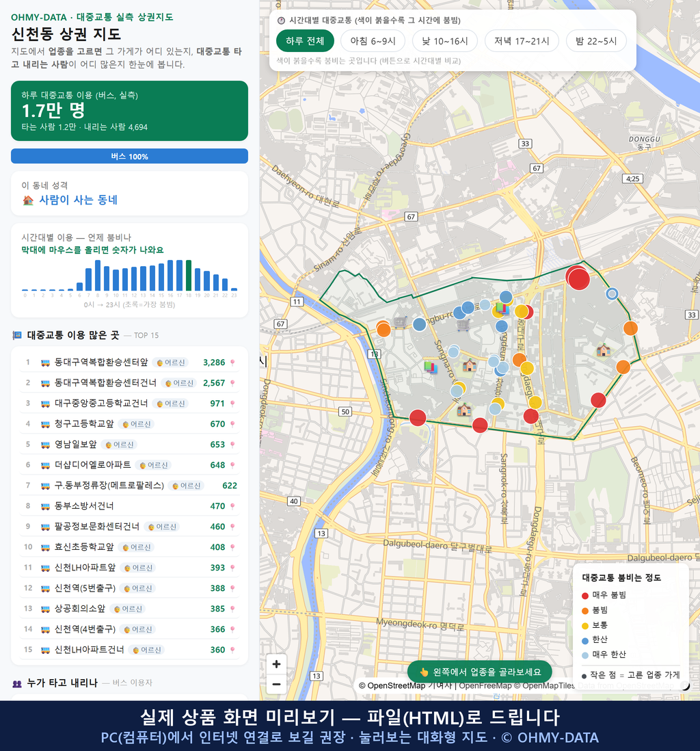Click the 신천동 상권 지도 heading
700x751 pixels.
(x=66, y=34)
